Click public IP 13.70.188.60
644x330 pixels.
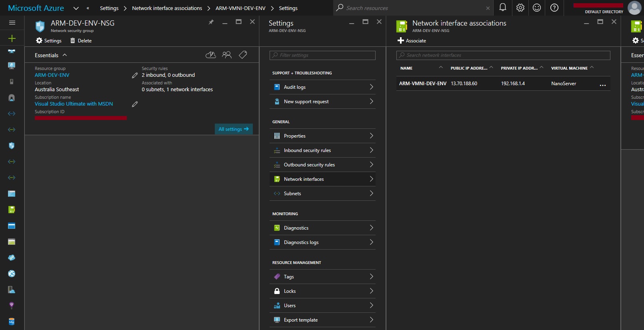[x=464, y=84]
